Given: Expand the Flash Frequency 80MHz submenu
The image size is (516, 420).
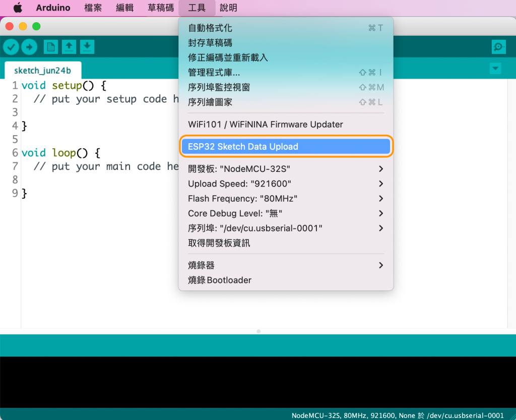Looking at the screenshot, I should (286, 199).
